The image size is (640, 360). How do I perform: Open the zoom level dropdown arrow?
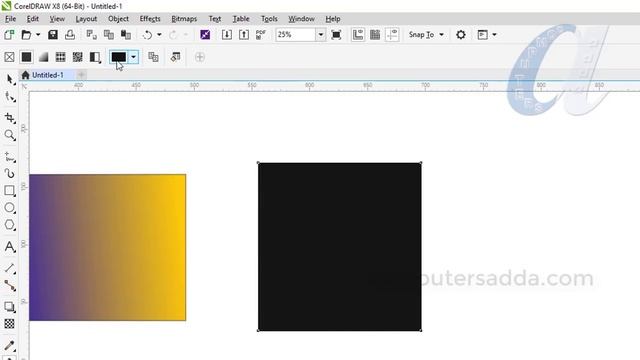pyautogui.click(x=321, y=35)
